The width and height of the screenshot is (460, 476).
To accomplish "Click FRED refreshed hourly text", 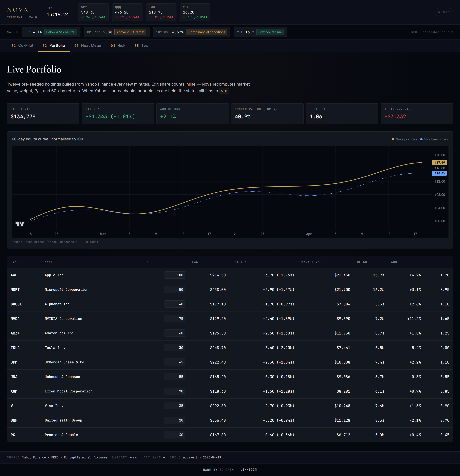I will point(431,32).
